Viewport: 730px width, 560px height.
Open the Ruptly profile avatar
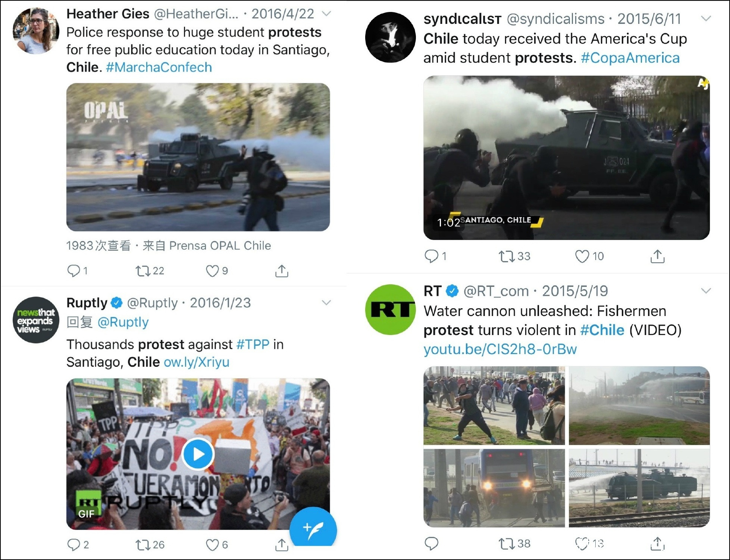point(36,320)
